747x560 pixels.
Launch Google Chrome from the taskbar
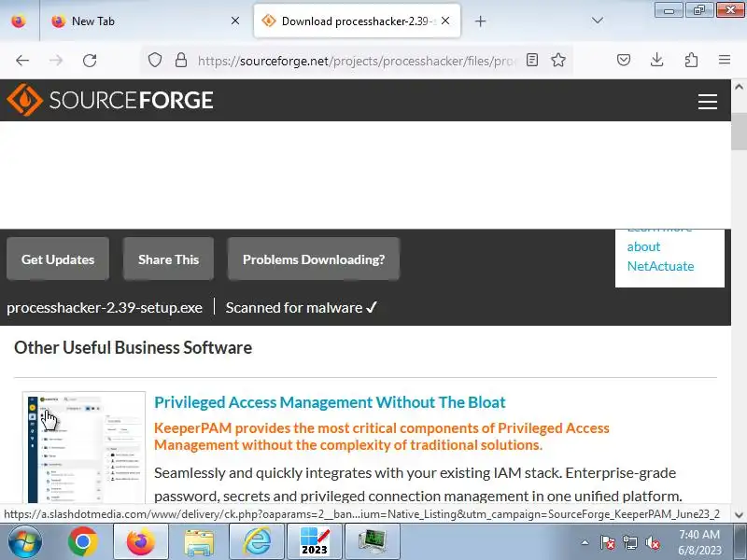point(83,542)
